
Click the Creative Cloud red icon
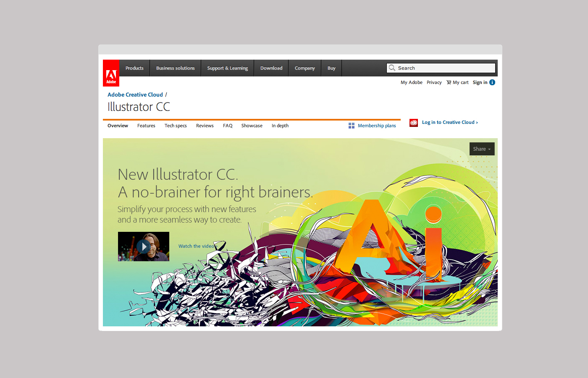(414, 123)
